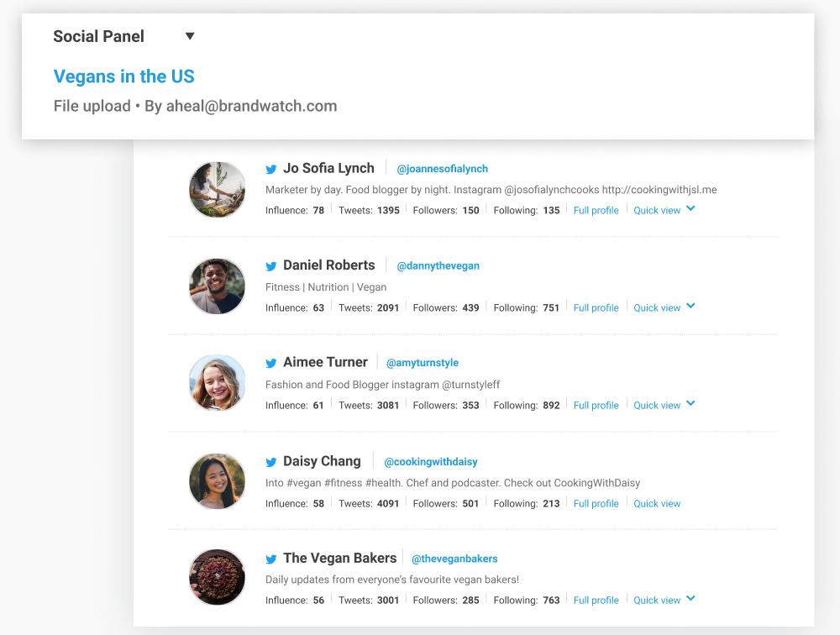The width and height of the screenshot is (840, 635).
Task: Click the Twitter bird next to Daniel Roberts
Action: [271, 266]
